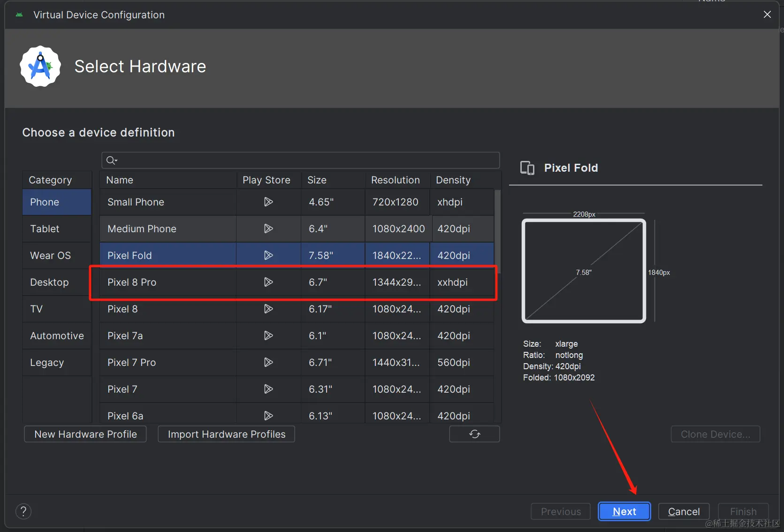Click the device list vertical scrollbar
The height and width of the screenshot is (532, 784).
(x=498, y=230)
